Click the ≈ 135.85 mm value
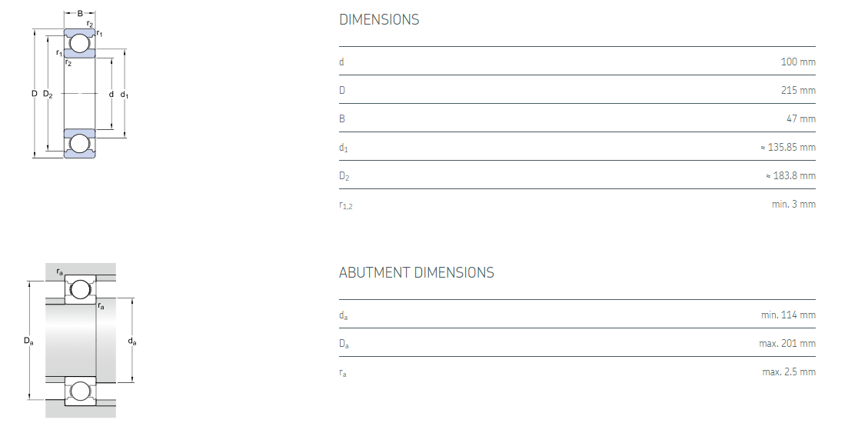Image resolution: width=868 pixels, height=433 pixels. 787,147
